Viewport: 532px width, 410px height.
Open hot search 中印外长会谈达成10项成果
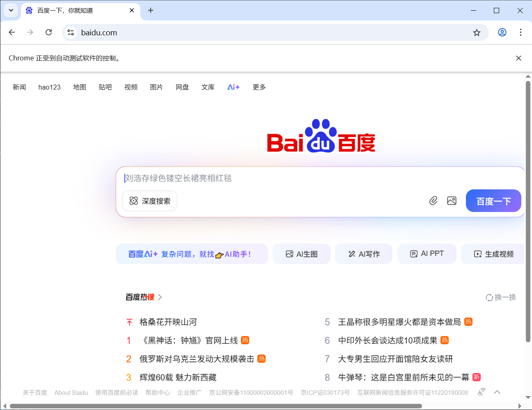(x=388, y=341)
